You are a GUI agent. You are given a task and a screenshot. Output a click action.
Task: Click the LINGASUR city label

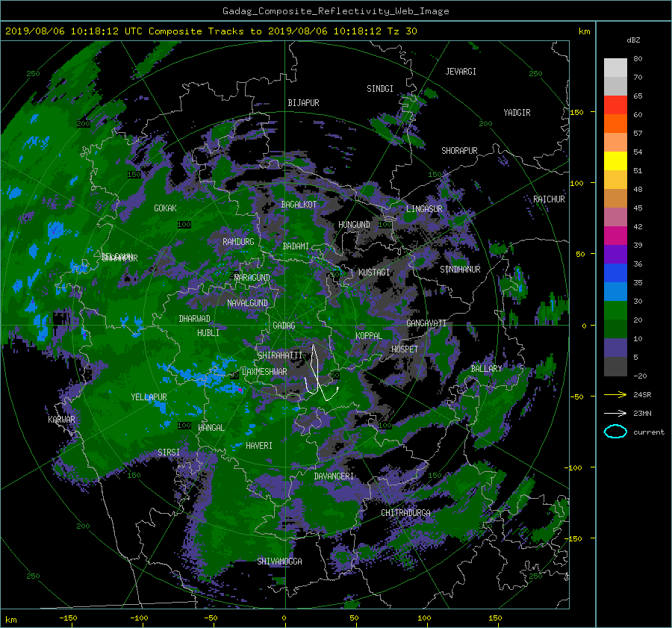(424, 209)
